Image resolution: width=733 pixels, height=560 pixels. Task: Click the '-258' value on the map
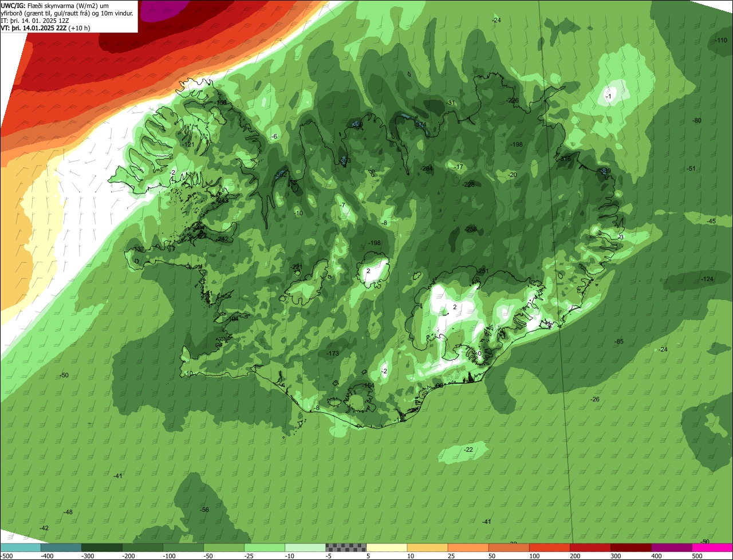tap(471, 229)
